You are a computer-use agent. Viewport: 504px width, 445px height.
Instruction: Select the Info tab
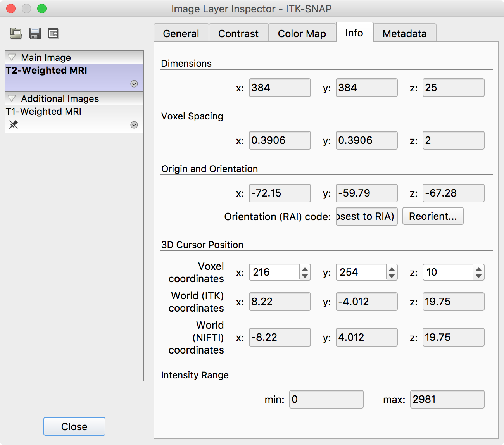point(354,33)
